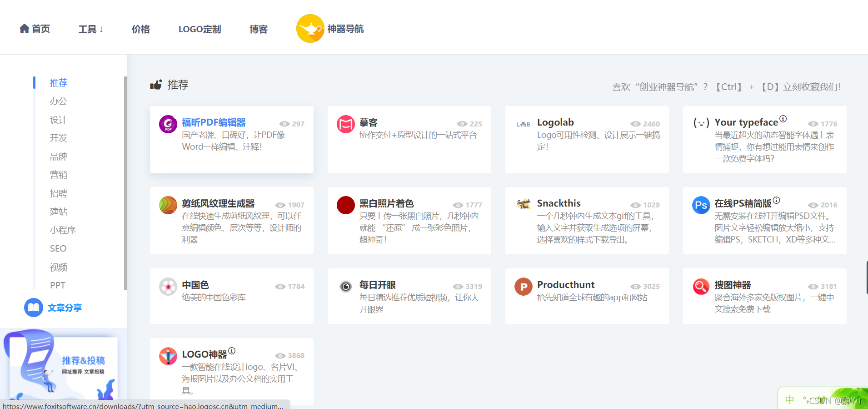Click the info circle next to Your typeface
Image resolution: width=868 pixels, height=409 pixels.
(783, 119)
